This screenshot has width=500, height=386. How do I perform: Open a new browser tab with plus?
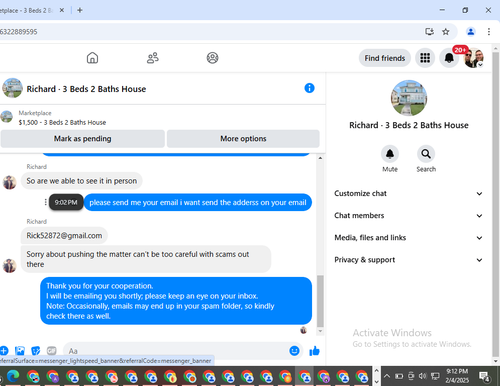pos(80,10)
